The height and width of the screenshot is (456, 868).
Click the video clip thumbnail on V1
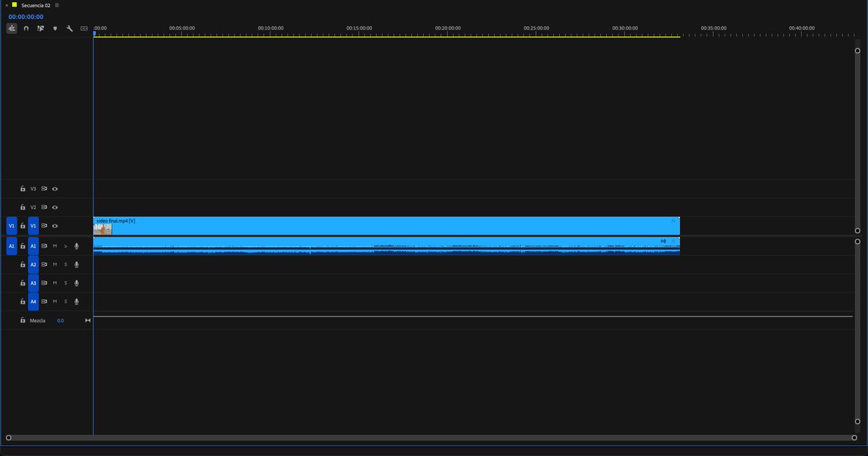(x=103, y=229)
